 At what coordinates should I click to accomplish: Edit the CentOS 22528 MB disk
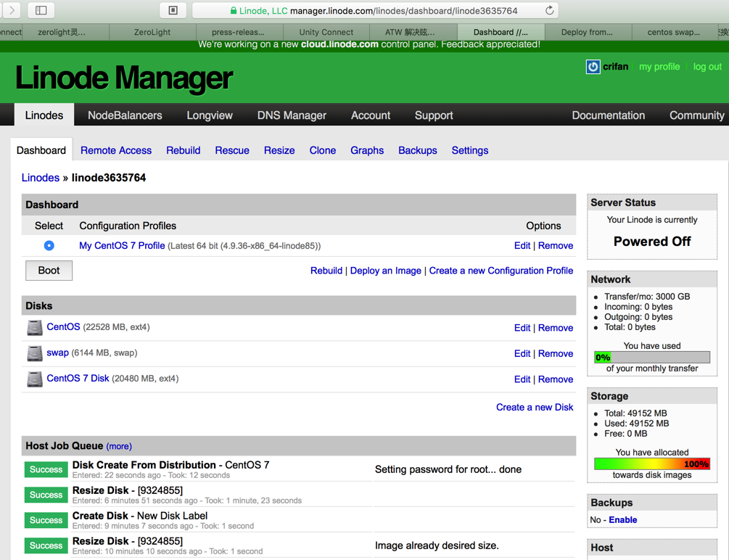coord(522,328)
